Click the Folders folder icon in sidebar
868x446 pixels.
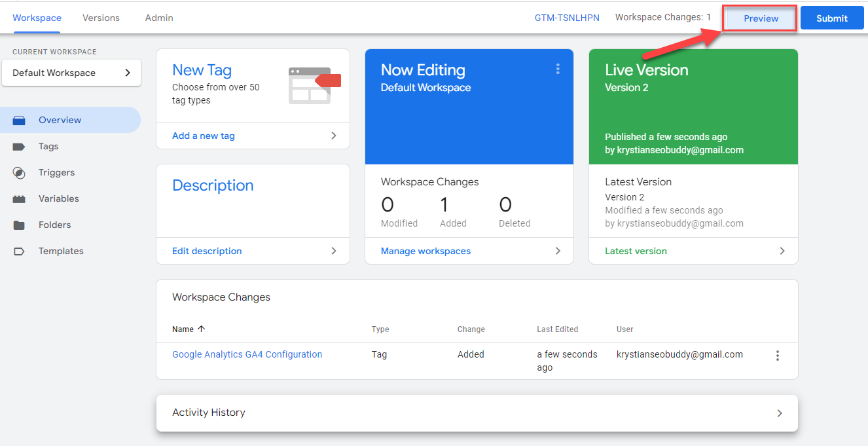(x=19, y=225)
